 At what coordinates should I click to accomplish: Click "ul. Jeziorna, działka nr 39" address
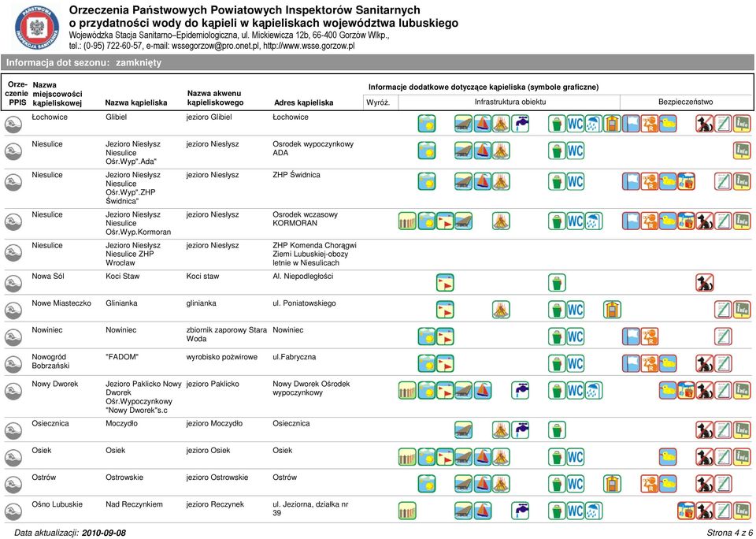coord(310,509)
